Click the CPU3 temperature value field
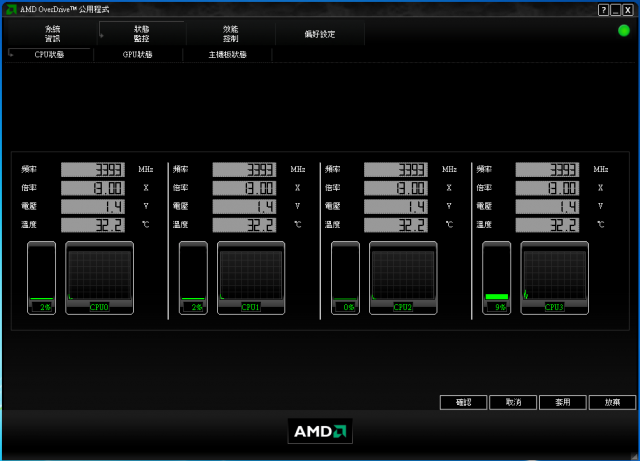Viewport: 640px width, 461px height. [547, 225]
